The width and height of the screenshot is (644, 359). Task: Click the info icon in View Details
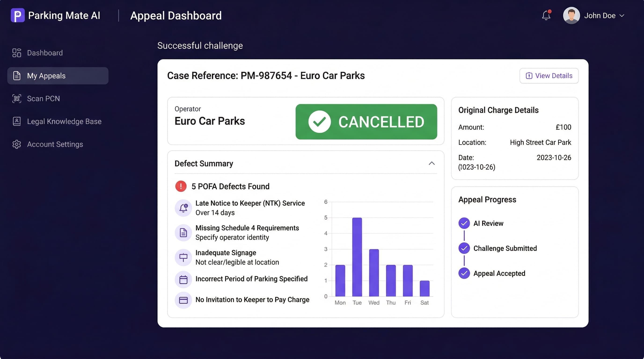(x=529, y=76)
